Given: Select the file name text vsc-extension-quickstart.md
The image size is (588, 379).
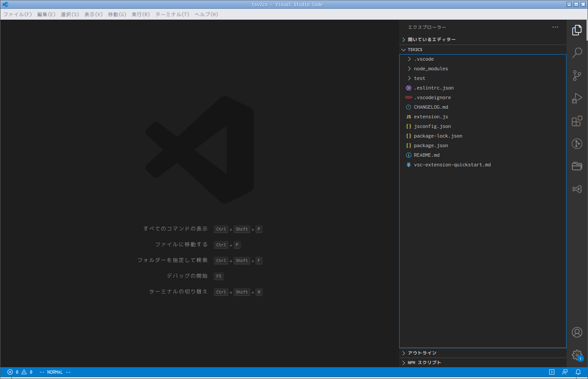Looking at the screenshot, I should click(x=452, y=165).
